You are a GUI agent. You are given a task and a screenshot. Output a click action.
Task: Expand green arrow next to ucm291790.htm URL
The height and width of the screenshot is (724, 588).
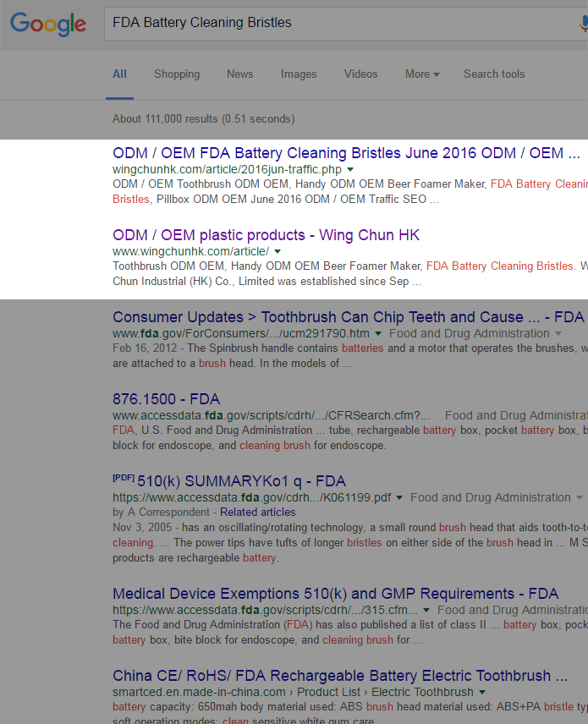(378, 333)
